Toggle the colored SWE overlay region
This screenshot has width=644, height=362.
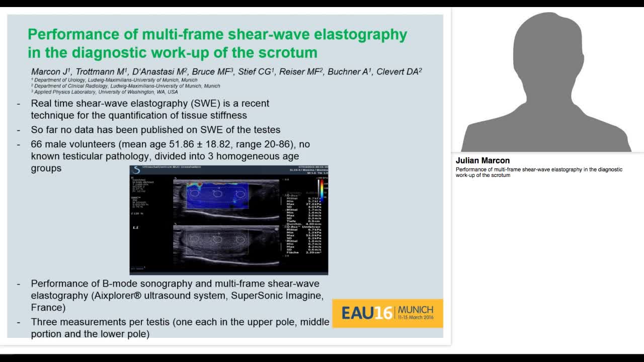point(217,195)
